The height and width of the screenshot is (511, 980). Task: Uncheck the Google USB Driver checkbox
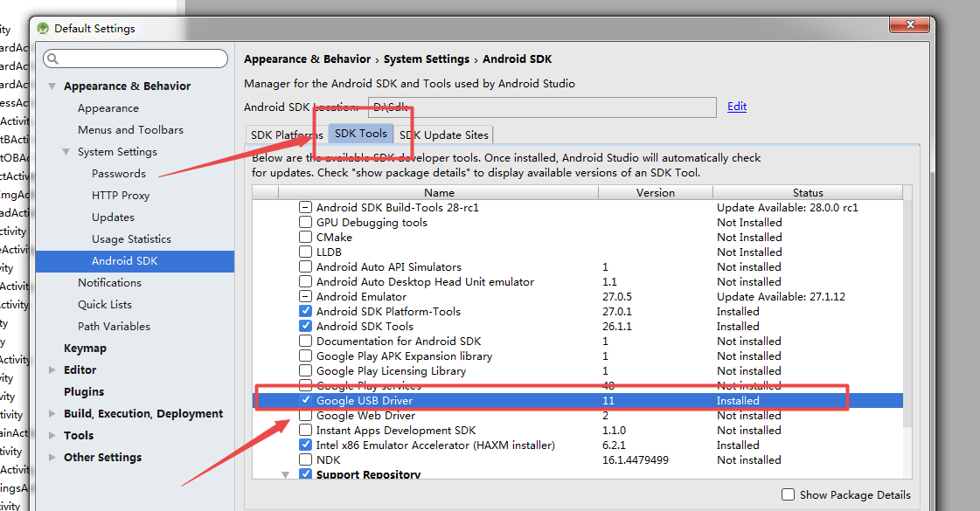coord(305,400)
